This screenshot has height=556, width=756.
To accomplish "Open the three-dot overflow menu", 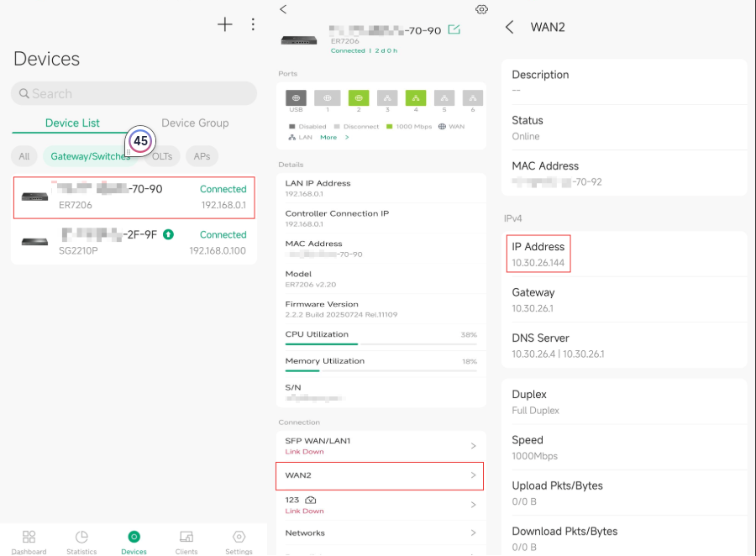I will pos(253,24).
